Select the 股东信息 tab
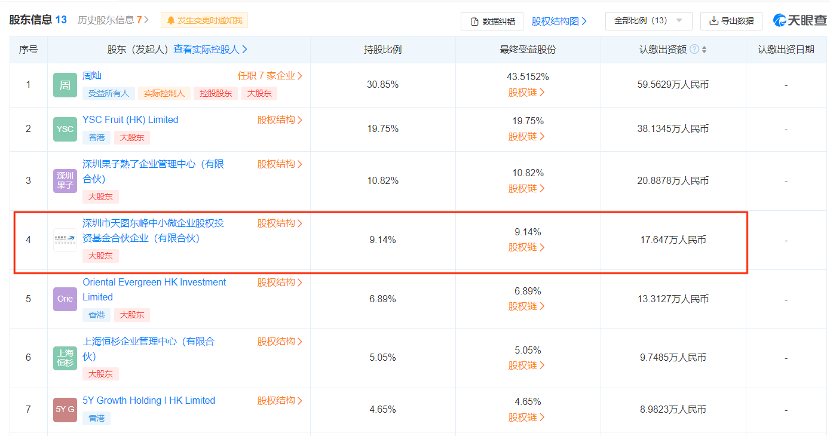Viewport: 830px width, 436px height. (38, 20)
